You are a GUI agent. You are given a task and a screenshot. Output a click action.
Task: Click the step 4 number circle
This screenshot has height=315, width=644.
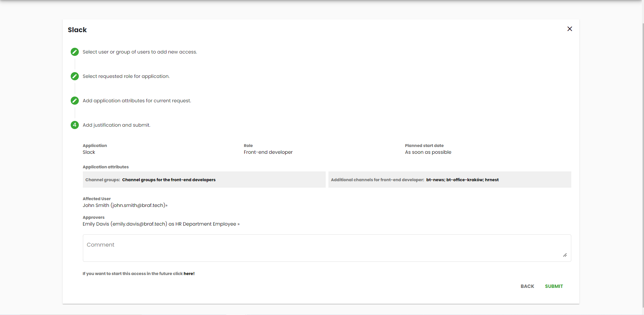[x=75, y=125]
